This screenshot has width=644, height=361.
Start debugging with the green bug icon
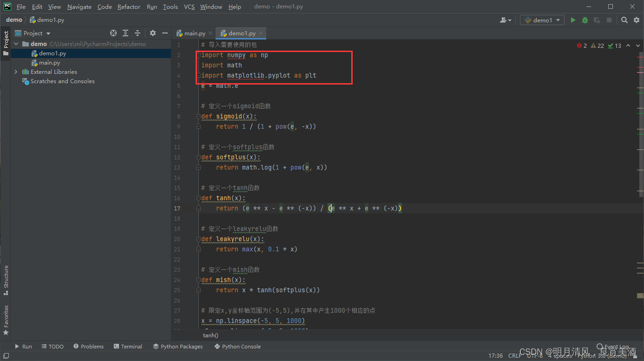(x=585, y=20)
